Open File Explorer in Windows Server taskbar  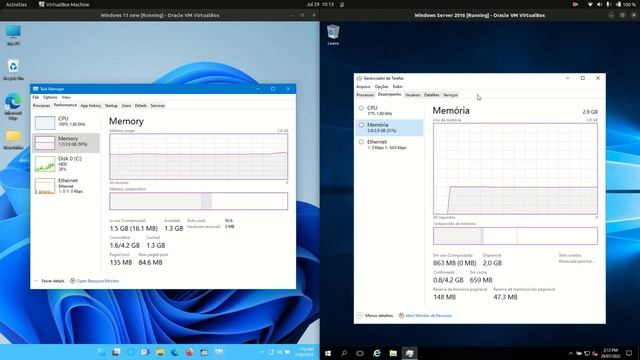point(393,353)
